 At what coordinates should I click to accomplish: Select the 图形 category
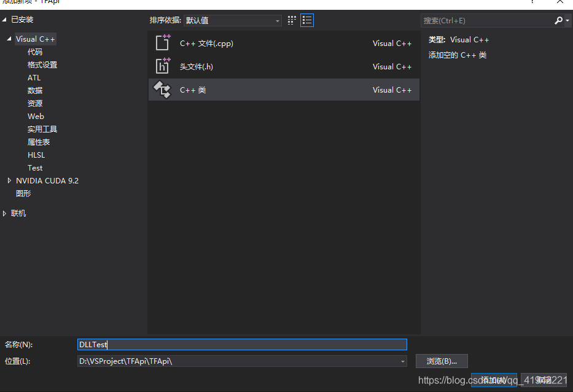click(23, 193)
